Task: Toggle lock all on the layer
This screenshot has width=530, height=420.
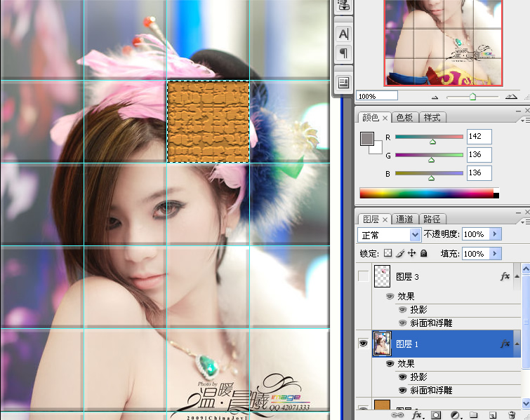Action: click(424, 253)
